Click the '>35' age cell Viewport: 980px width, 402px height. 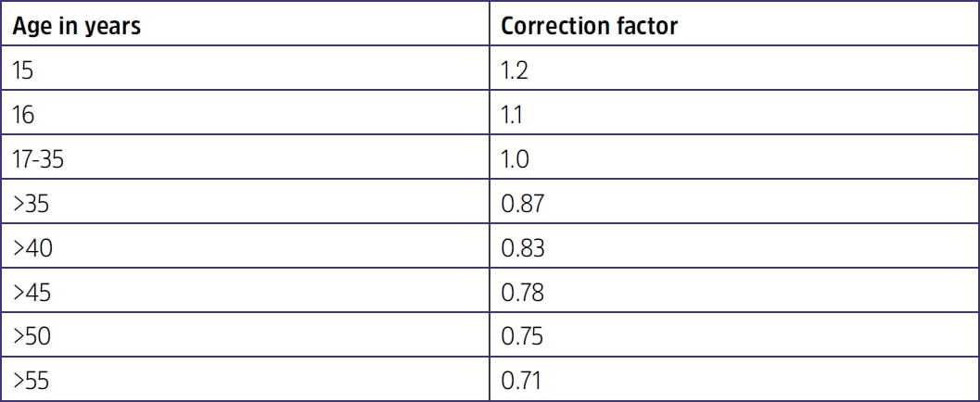click(32, 205)
